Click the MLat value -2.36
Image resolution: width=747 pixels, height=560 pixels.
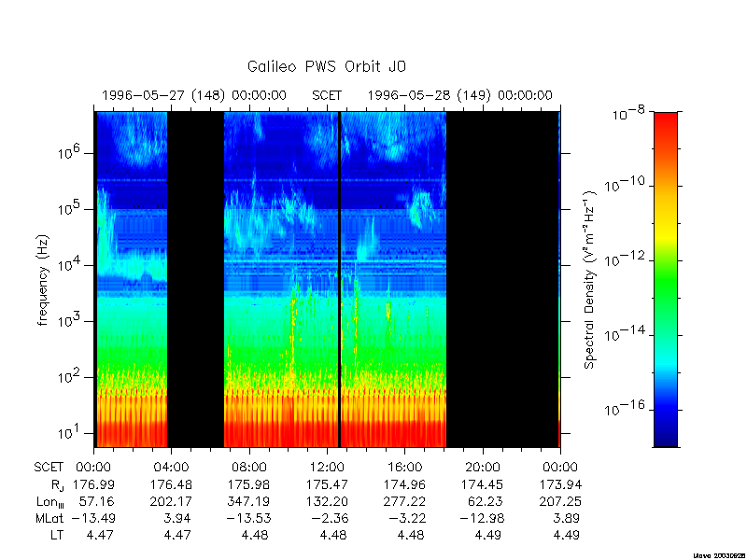331,518
